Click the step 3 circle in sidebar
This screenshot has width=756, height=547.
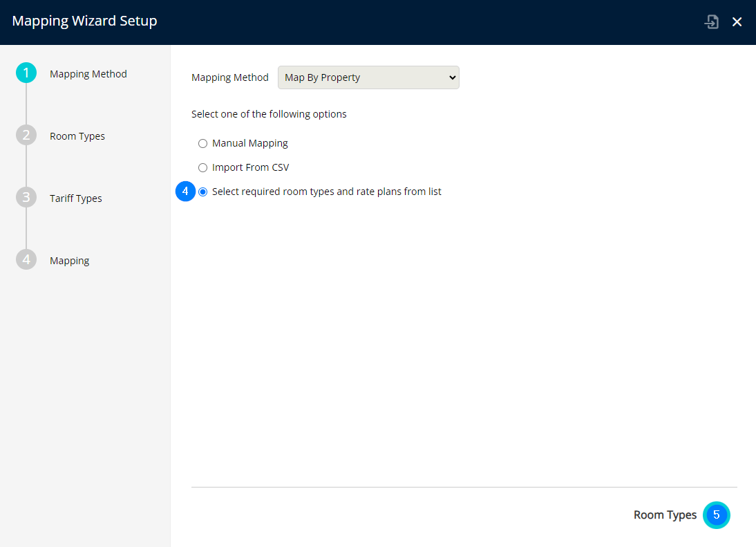[x=26, y=198]
